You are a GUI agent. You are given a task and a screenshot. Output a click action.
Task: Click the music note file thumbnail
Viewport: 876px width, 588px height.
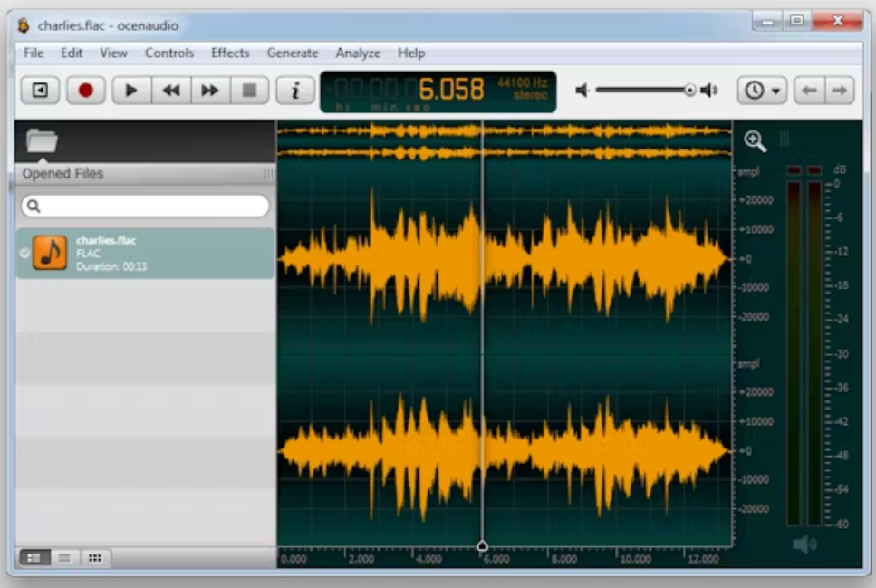point(50,253)
